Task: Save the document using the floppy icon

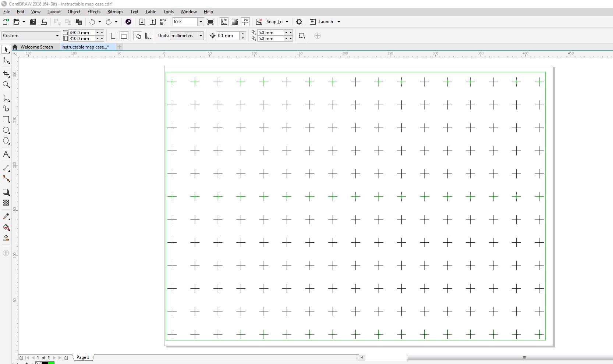Action: tap(33, 22)
